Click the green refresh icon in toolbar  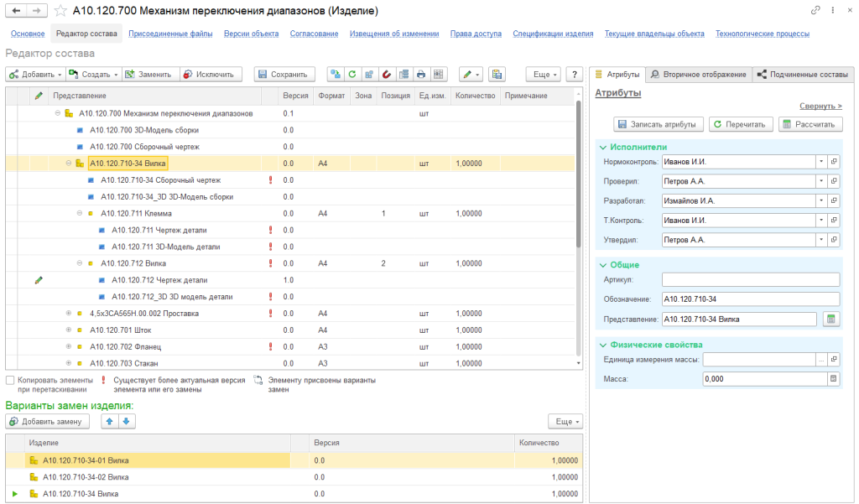click(x=352, y=74)
